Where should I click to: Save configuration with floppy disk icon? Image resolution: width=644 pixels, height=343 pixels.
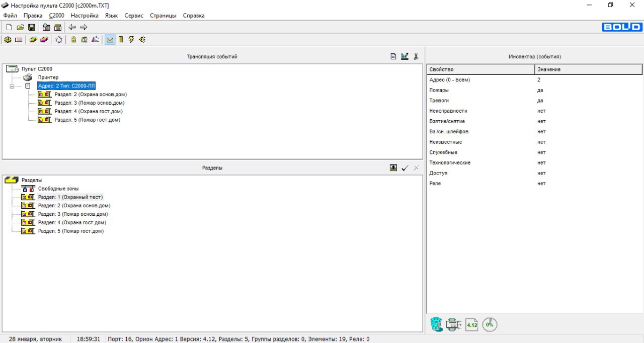pos(31,27)
